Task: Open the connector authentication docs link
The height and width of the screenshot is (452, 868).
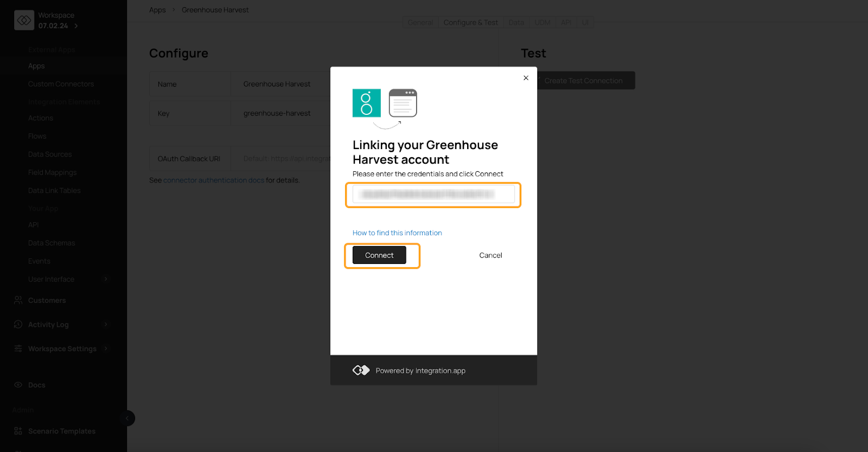Action: (214, 180)
